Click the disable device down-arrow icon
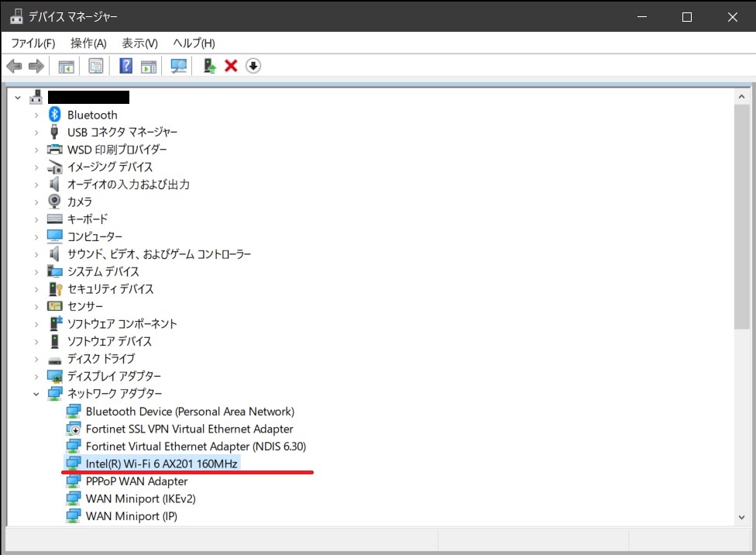The image size is (756, 555). click(x=253, y=67)
